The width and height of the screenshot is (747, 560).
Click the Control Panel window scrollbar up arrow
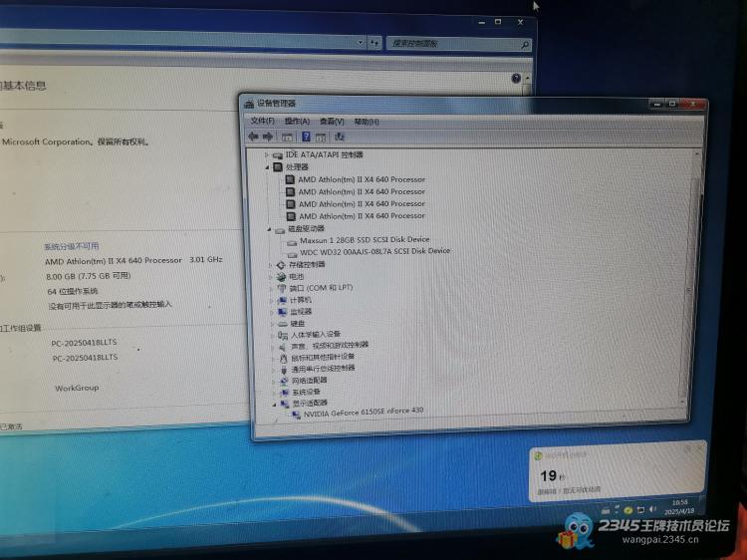point(527,78)
